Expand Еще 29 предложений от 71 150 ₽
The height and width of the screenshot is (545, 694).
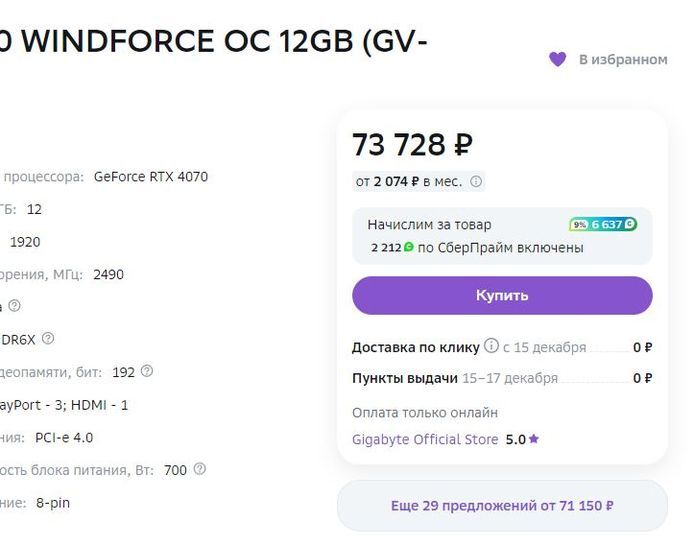tap(502, 506)
